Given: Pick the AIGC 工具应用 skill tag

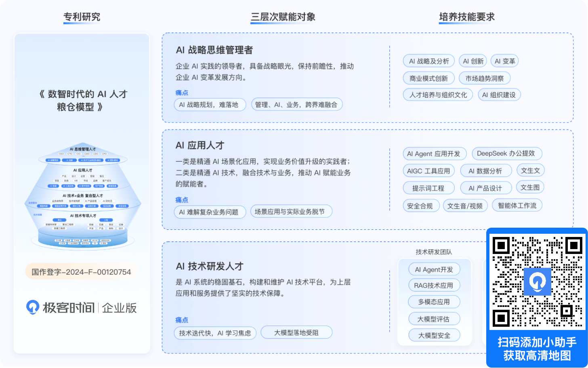Looking at the screenshot, I should [429, 171].
